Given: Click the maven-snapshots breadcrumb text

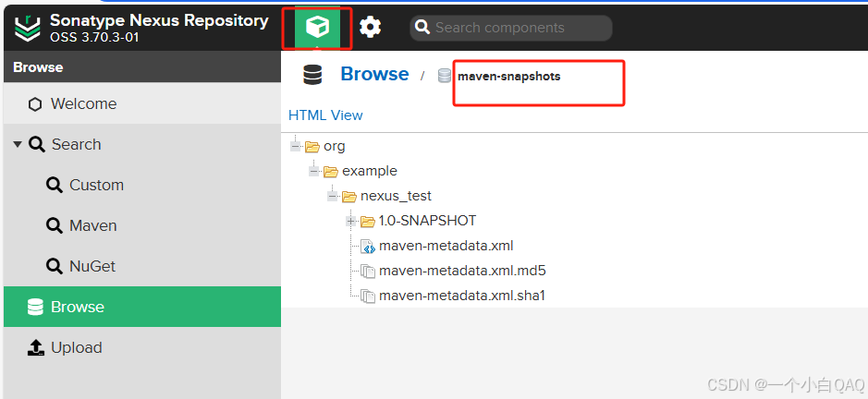Looking at the screenshot, I should [x=508, y=77].
